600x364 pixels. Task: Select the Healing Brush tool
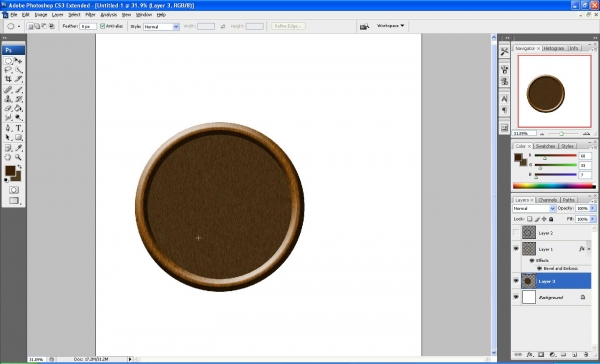8,90
